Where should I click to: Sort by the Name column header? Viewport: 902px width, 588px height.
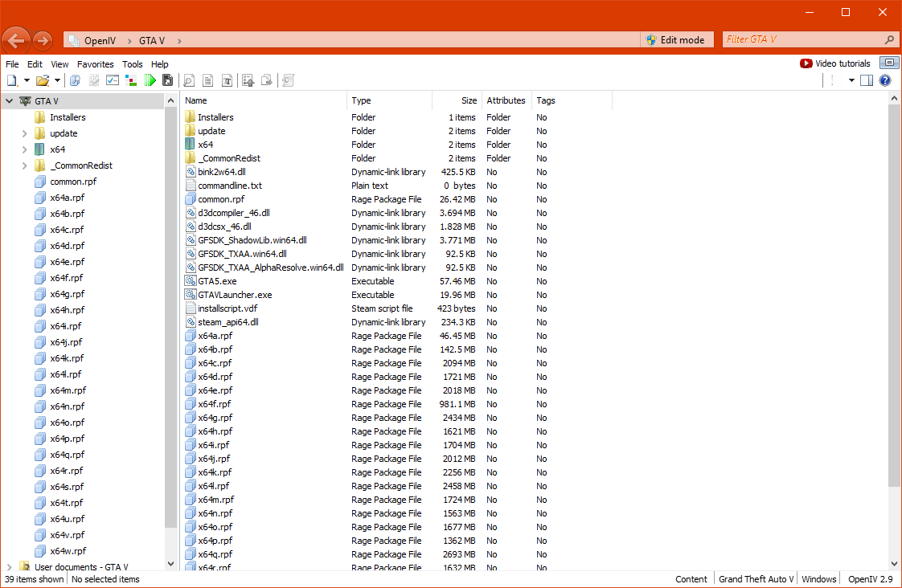click(x=264, y=100)
